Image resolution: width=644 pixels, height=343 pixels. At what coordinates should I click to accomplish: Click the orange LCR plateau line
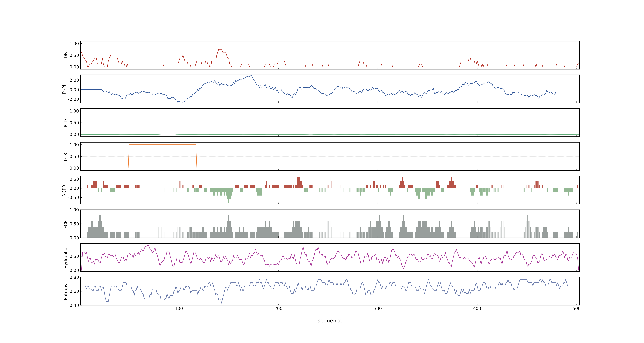(162, 145)
